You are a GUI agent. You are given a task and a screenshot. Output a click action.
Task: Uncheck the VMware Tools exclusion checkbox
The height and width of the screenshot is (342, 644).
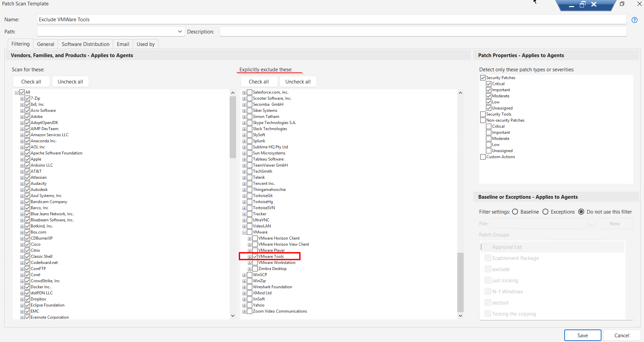point(255,256)
